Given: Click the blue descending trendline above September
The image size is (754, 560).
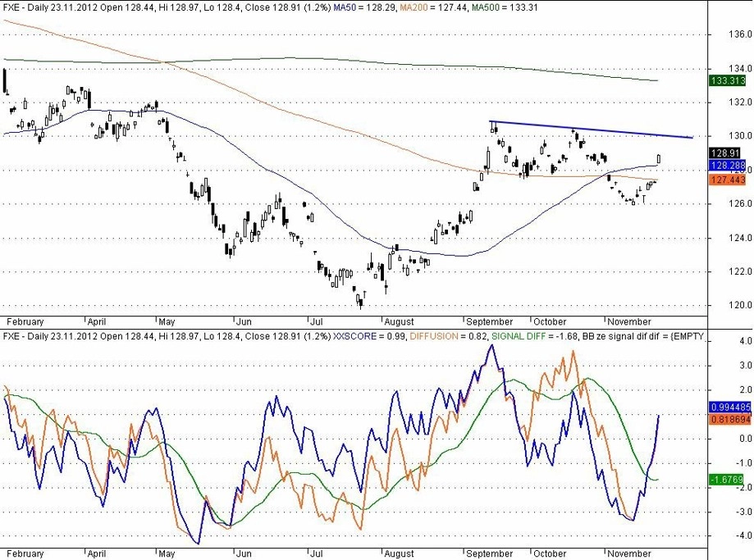Looking at the screenshot, I should [592, 130].
